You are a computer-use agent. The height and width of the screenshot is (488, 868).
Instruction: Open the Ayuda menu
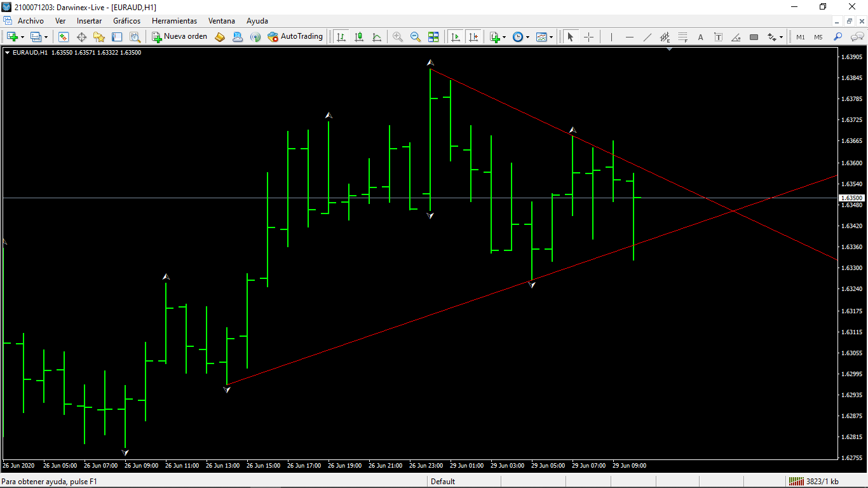(x=257, y=21)
